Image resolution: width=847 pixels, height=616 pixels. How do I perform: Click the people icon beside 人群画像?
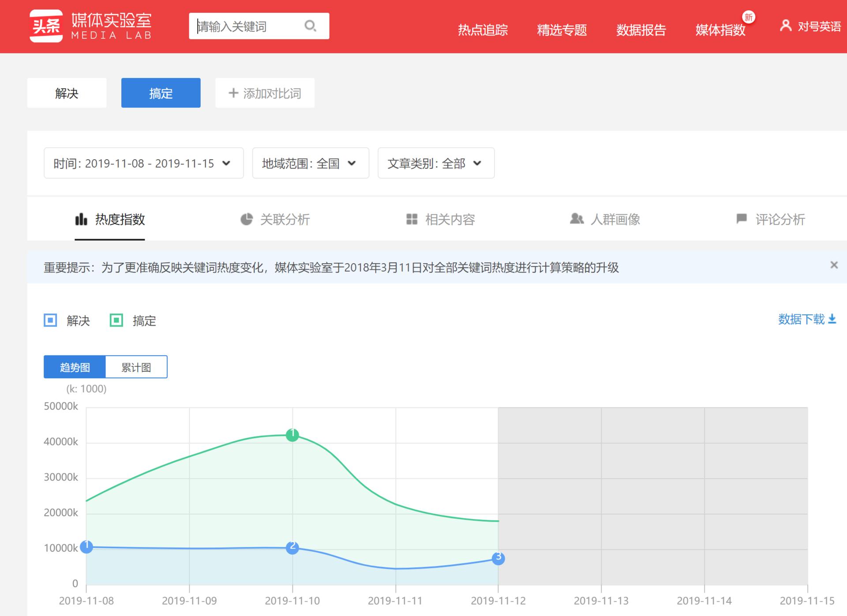(x=577, y=219)
